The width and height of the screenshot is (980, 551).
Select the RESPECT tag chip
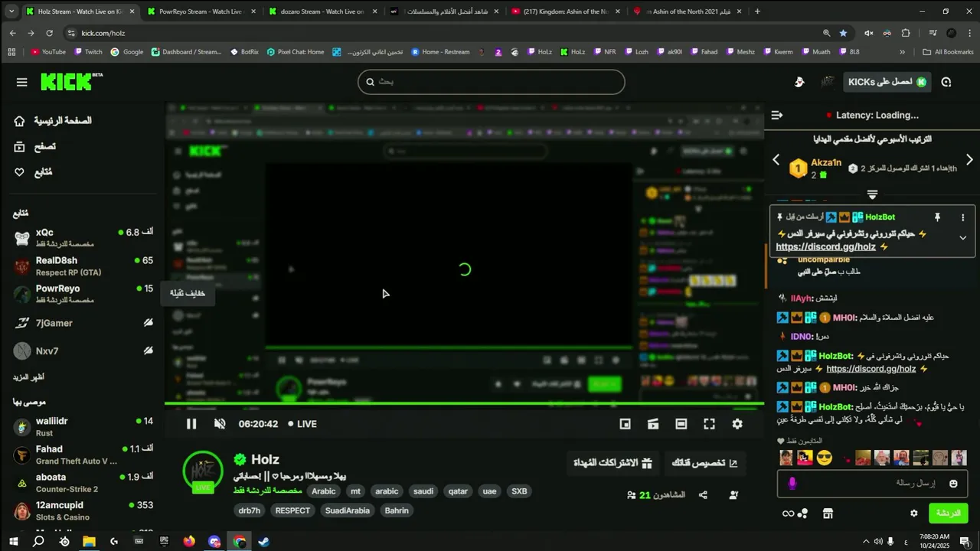(292, 510)
